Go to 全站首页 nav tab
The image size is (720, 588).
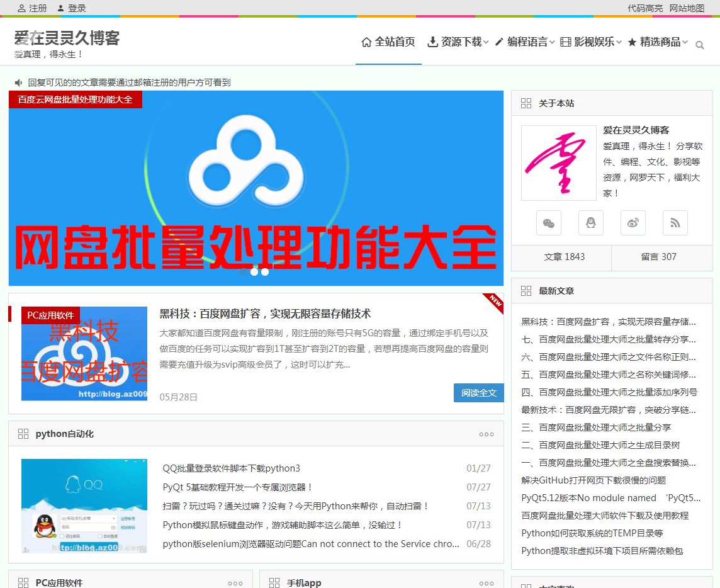pos(388,42)
